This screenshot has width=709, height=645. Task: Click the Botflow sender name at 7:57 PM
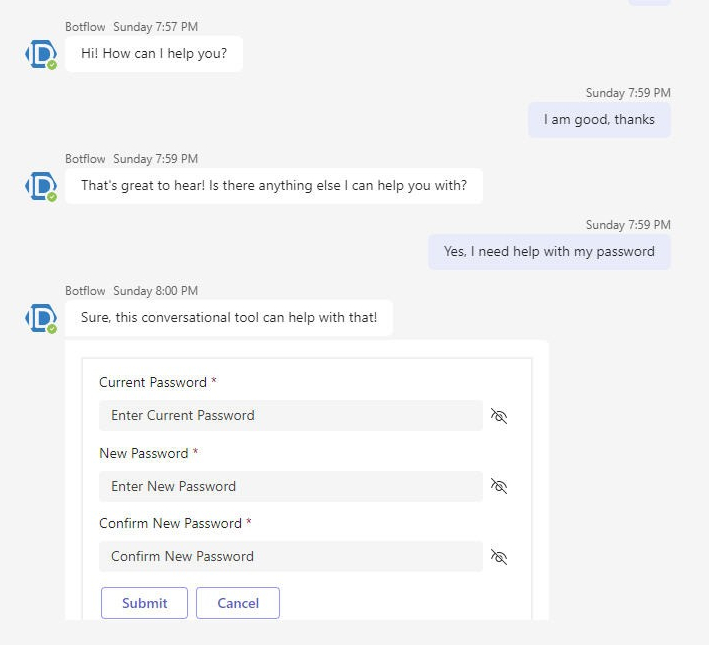coord(85,27)
